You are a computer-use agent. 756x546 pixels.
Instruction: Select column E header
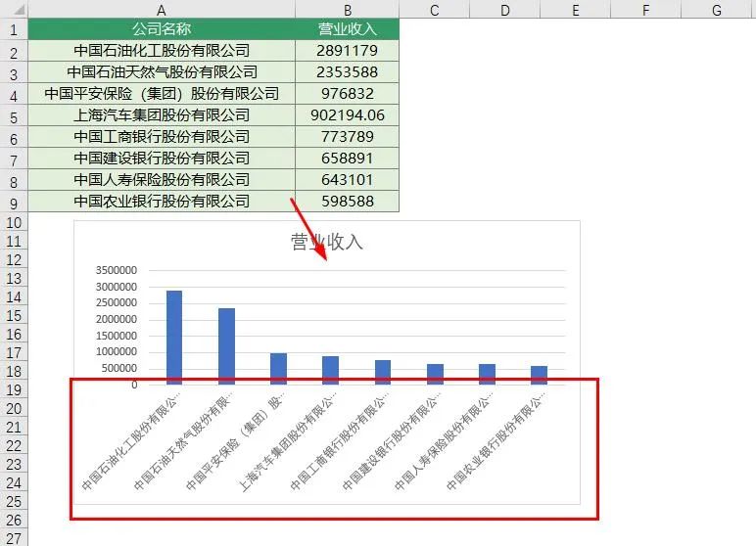(575, 10)
